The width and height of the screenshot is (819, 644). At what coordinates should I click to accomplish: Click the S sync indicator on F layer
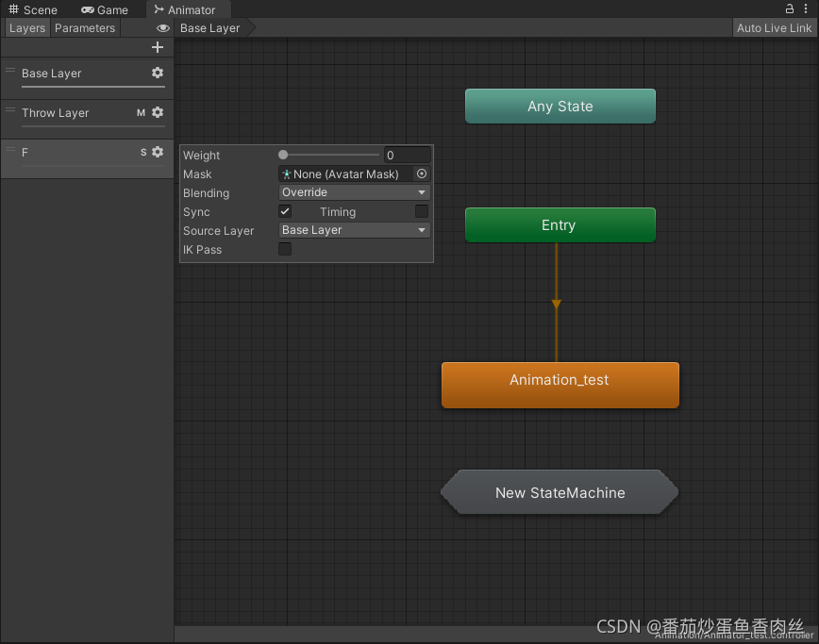pos(143,153)
